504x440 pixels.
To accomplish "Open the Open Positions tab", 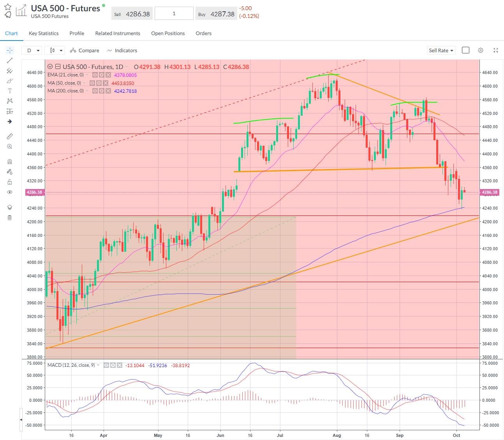I will pyautogui.click(x=168, y=33).
